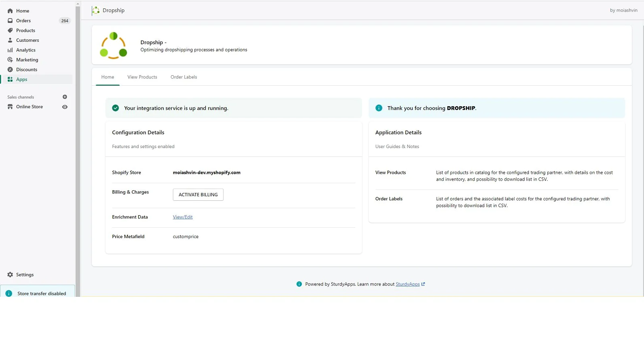The image size is (644, 362).
Task: Click the sidebar vertical scrollbar
Action: 78,149
